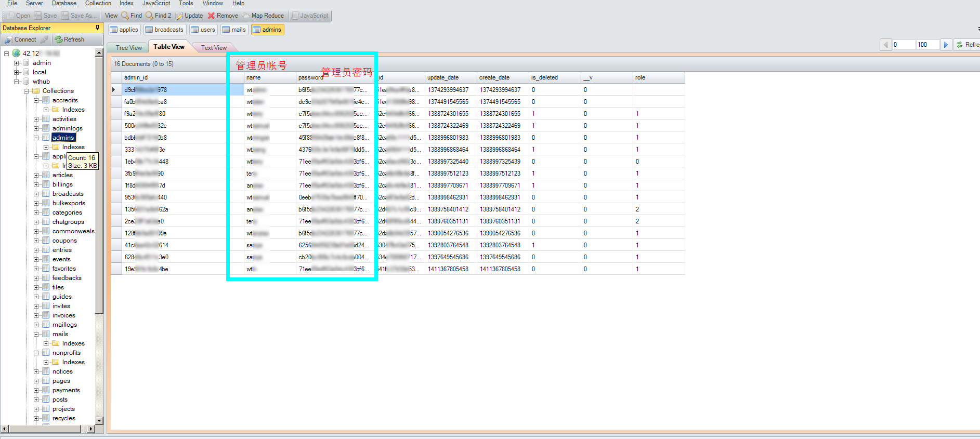Switch to the applies document tab
This screenshot has height=439, width=980.
pyautogui.click(x=124, y=30)
